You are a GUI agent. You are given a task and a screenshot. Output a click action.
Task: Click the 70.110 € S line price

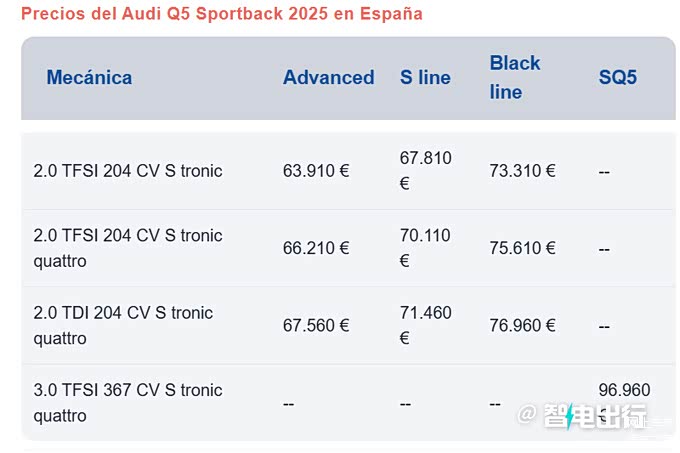425,247
